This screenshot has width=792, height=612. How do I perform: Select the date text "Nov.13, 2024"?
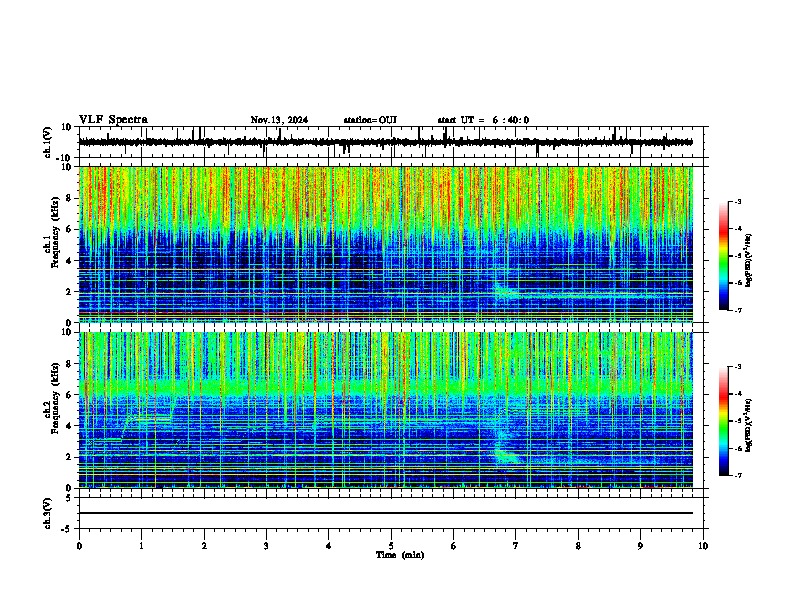tap(279, 120)
